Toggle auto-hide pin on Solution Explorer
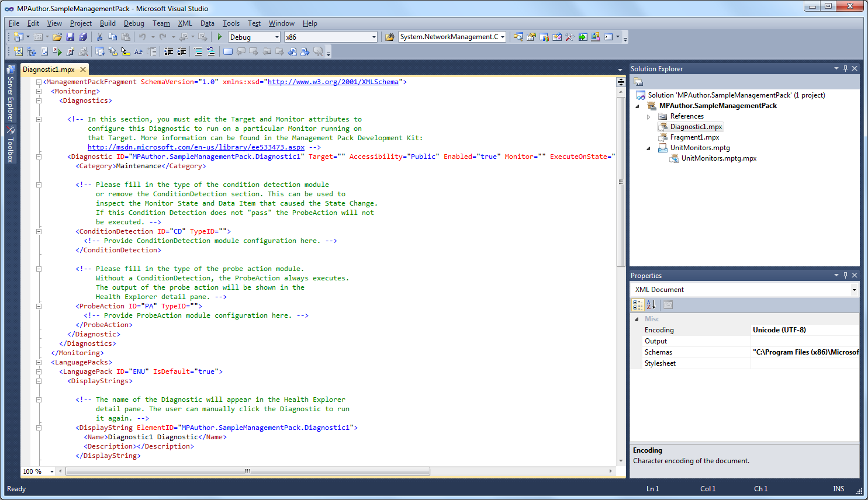Viewport: 868px width, 500px height. [x=845, y=68]
